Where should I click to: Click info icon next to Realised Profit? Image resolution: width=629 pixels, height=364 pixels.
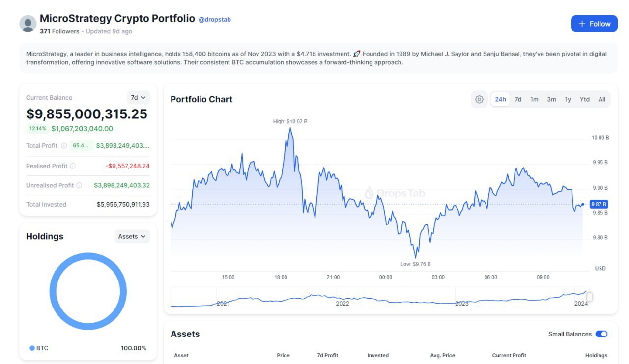(x=73, y=166)
